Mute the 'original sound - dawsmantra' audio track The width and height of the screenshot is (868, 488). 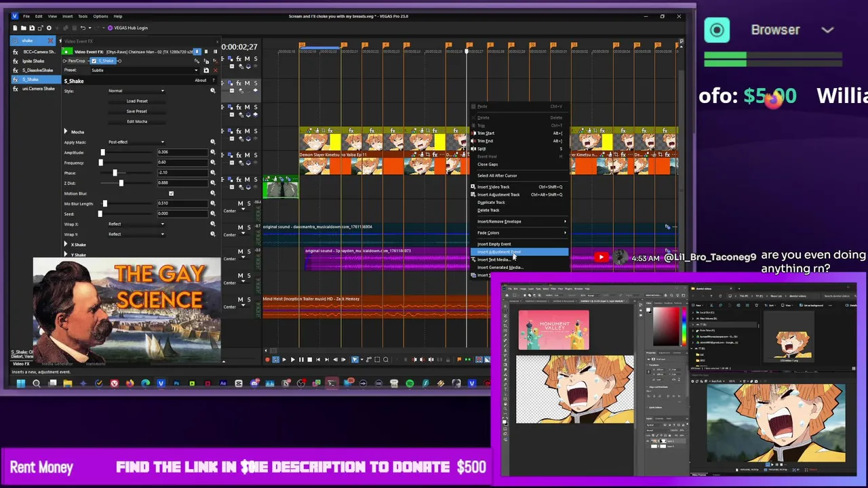click(x=240, y=228)
